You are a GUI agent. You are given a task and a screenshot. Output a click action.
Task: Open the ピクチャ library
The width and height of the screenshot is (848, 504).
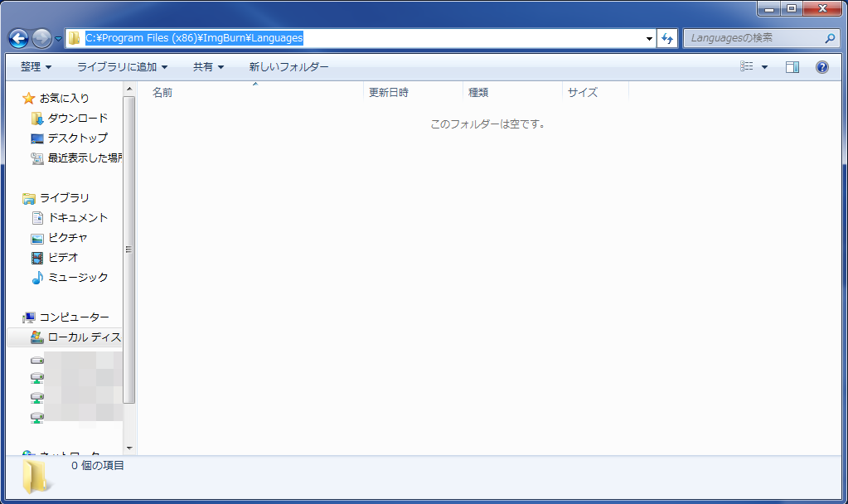pos(68,237)
